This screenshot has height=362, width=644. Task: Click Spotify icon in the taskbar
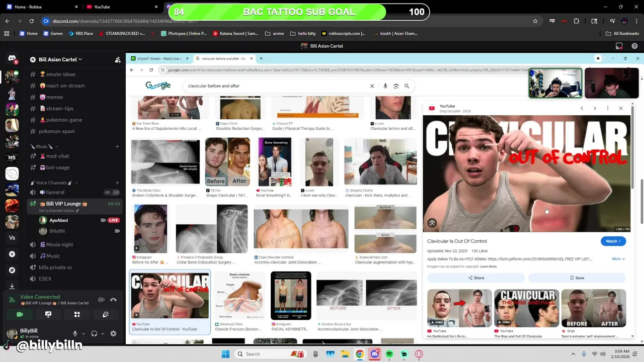[389, 354]
